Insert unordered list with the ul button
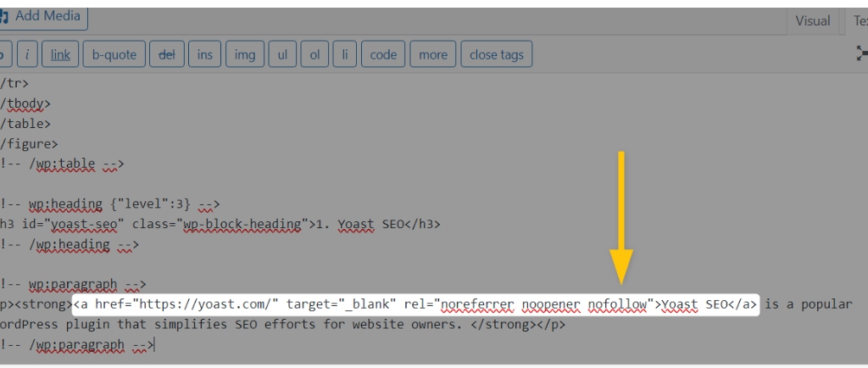868x368 pixels. coord(282,54)
